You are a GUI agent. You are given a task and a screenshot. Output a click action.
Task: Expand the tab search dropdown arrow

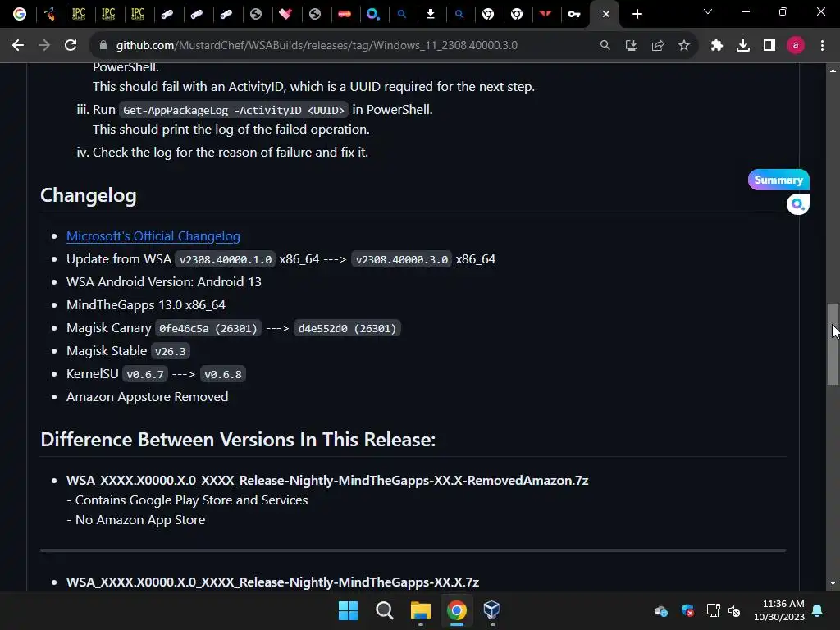(708, 11)
